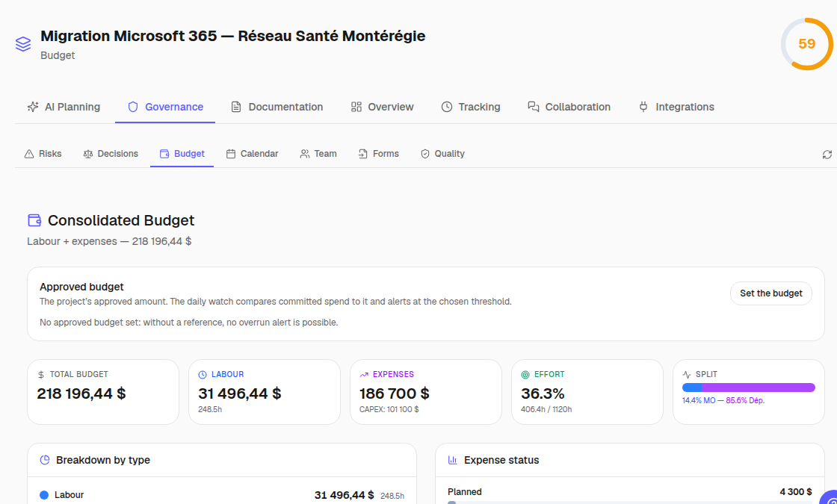Click clock icon in Labour card
Viewport: 837px width, 504px height.
click(203, 375)
